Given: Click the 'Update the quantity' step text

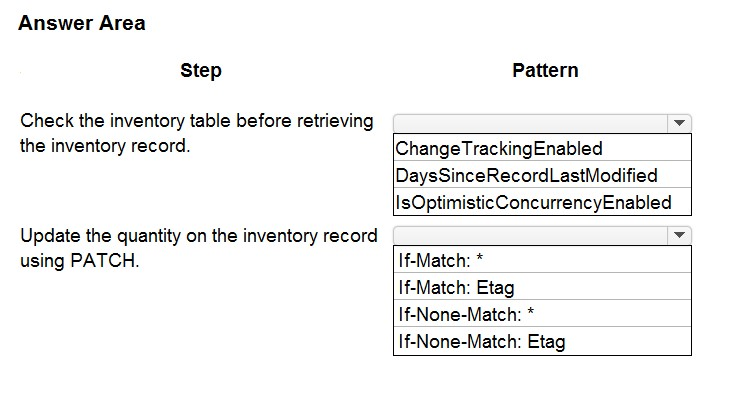Looking at the screenshot, I should point(198,235).
